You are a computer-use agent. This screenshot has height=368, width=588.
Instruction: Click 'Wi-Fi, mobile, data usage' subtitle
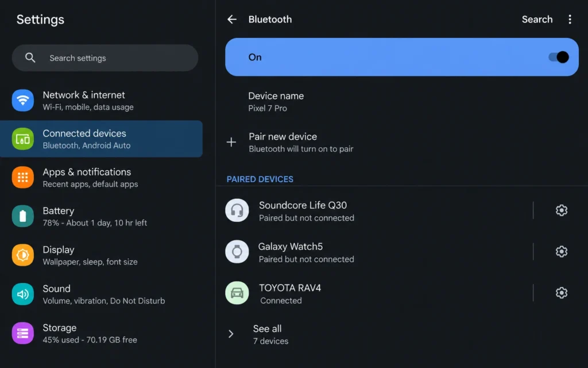pyautogui.click(x=88, y=107)
